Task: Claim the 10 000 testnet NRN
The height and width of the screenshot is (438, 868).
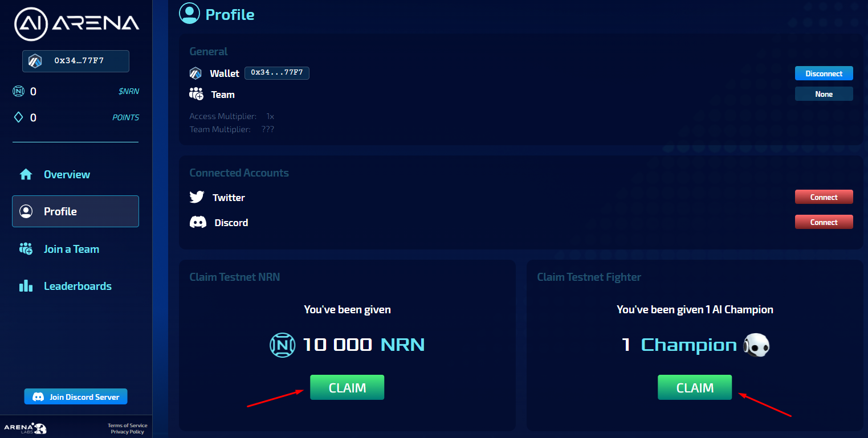Action: [347, 387]
